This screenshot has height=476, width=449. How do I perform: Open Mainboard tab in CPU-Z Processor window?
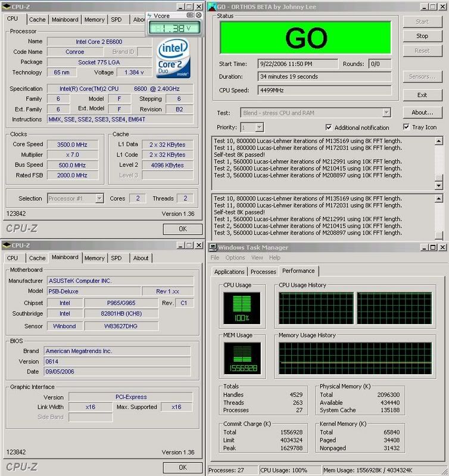click(65, 20)
